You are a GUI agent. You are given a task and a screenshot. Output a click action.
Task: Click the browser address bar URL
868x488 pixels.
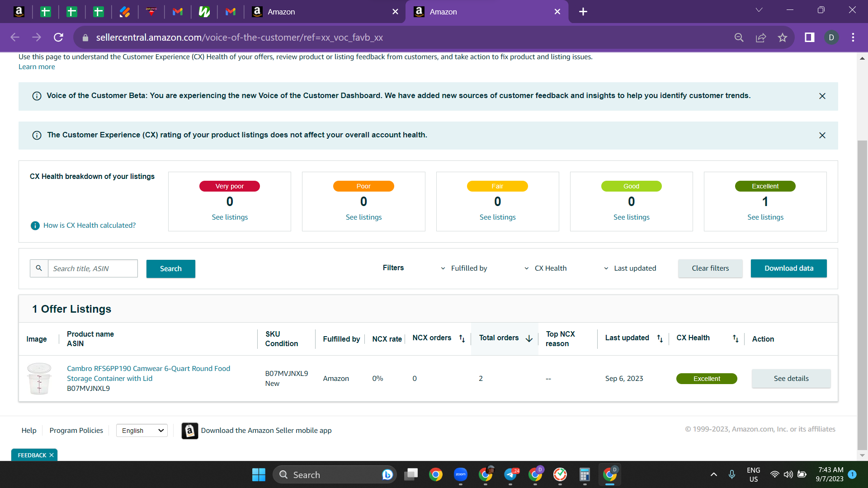(240, 38)
